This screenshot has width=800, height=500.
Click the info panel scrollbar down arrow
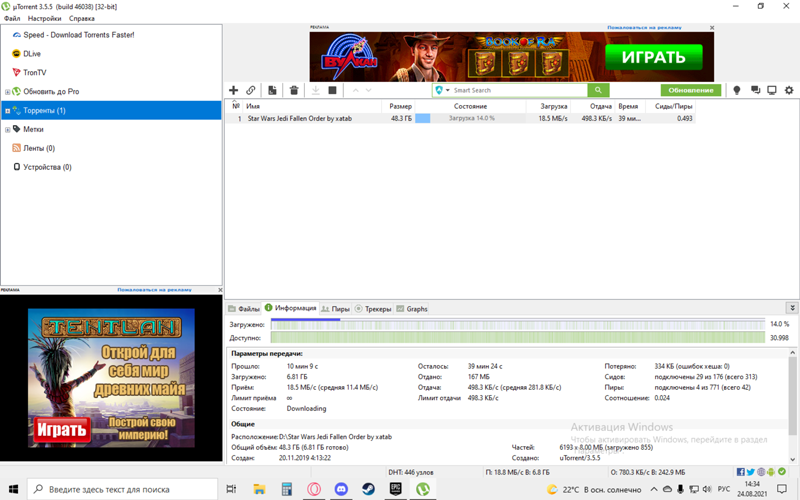coord(792,459)
